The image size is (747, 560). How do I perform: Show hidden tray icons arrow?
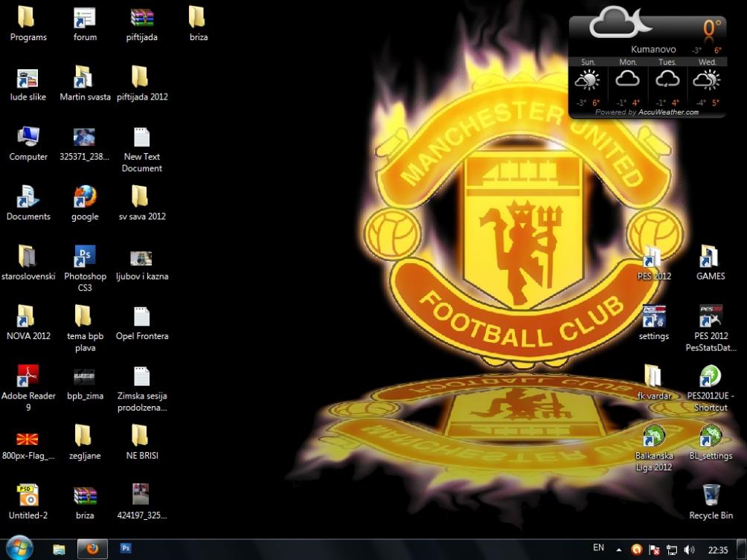click(x=618, y=550)
